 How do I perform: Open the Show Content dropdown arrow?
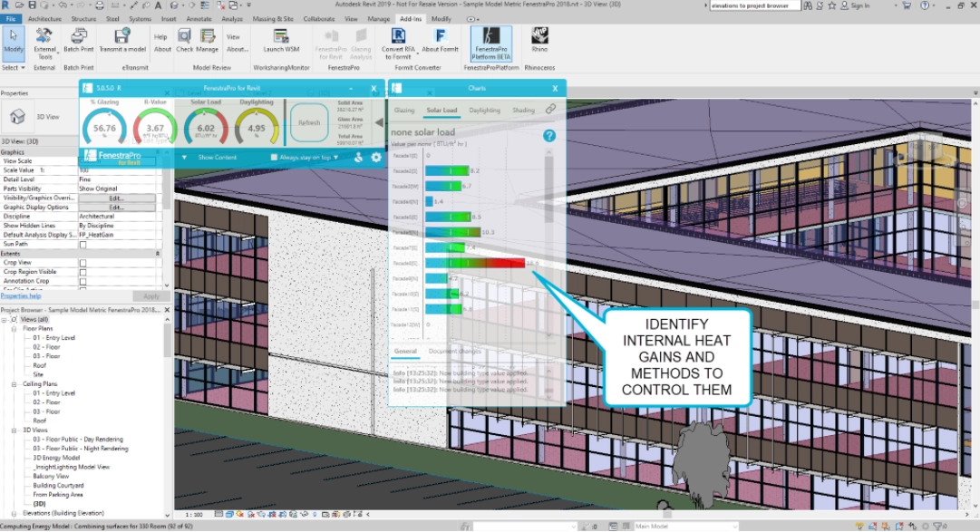pos(184,158)
